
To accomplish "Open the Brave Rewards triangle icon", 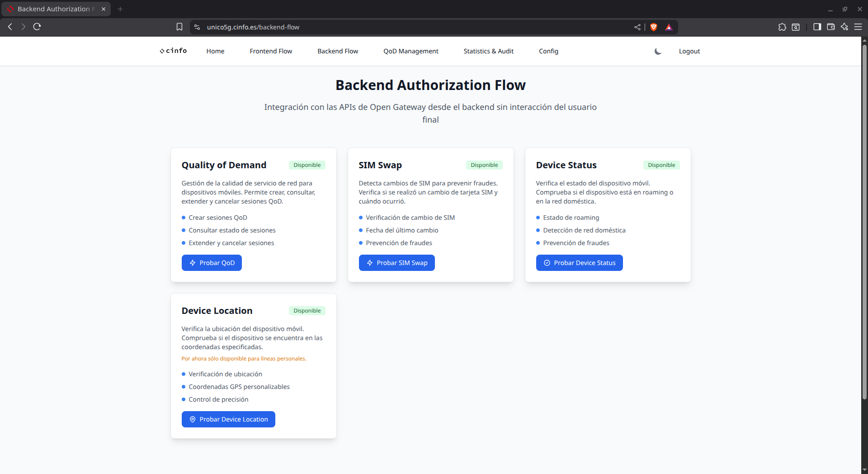I will (669, 27).
